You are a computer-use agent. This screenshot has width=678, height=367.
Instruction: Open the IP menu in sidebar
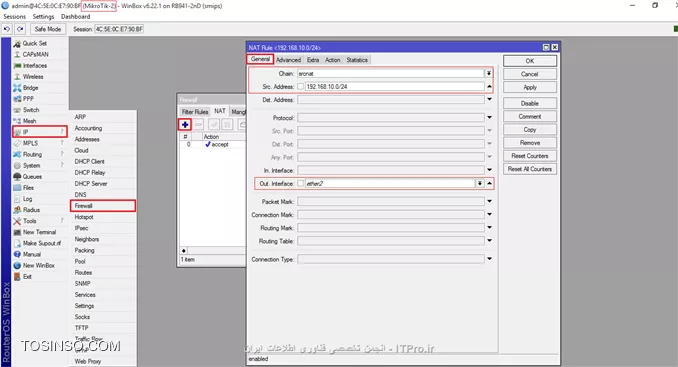[40, 132]
